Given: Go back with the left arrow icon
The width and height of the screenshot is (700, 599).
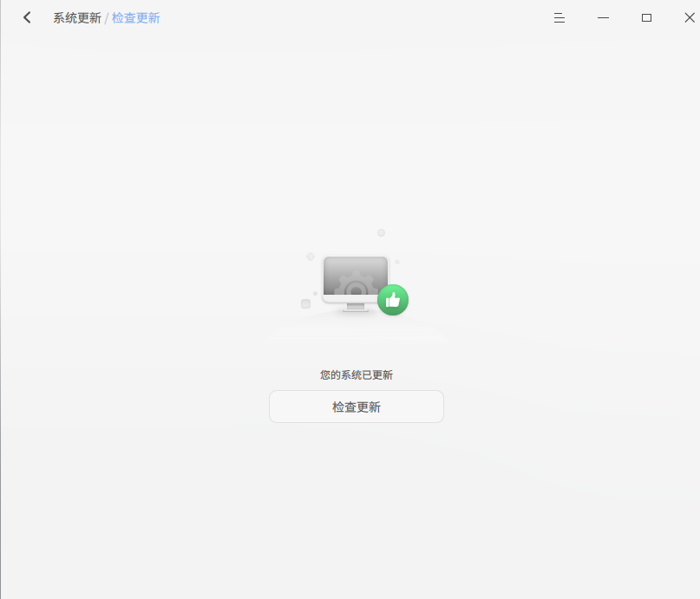Looking at the screenshot, I should 27,18.
